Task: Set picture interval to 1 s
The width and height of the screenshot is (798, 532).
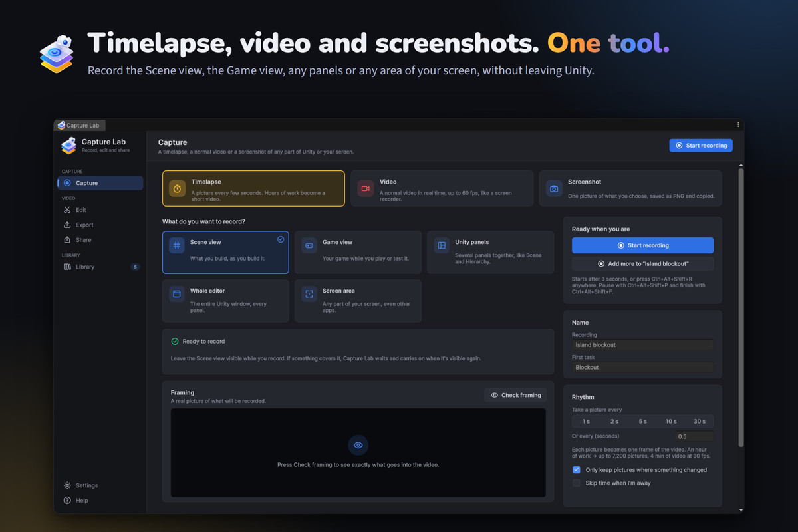Action: (x=586, y=421)
